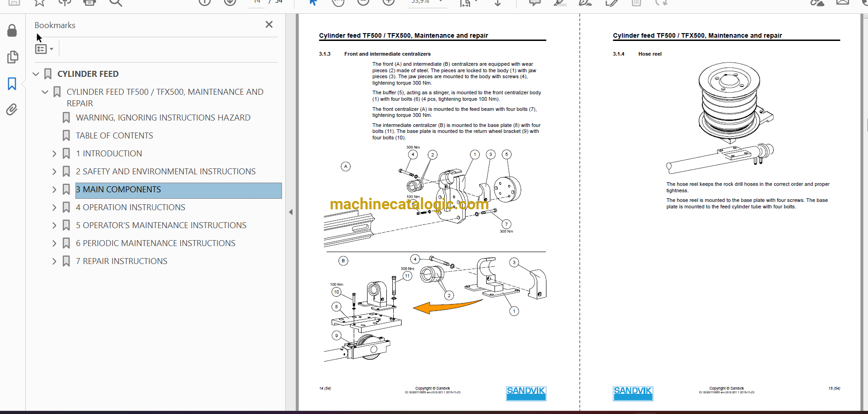
Task: Select the 7 REPAIR INSTRUCTIONS bookmark
Action: click(x=121, y=261)
